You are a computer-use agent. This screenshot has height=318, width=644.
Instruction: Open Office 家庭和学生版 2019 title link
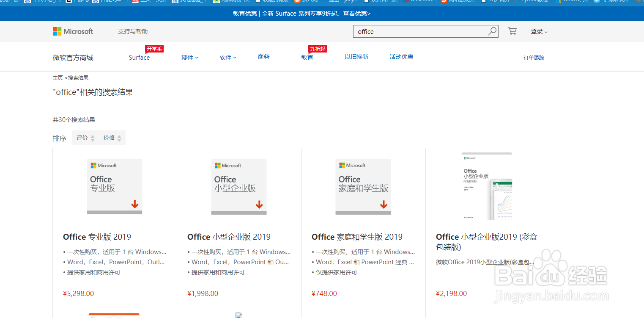(357, 237)
